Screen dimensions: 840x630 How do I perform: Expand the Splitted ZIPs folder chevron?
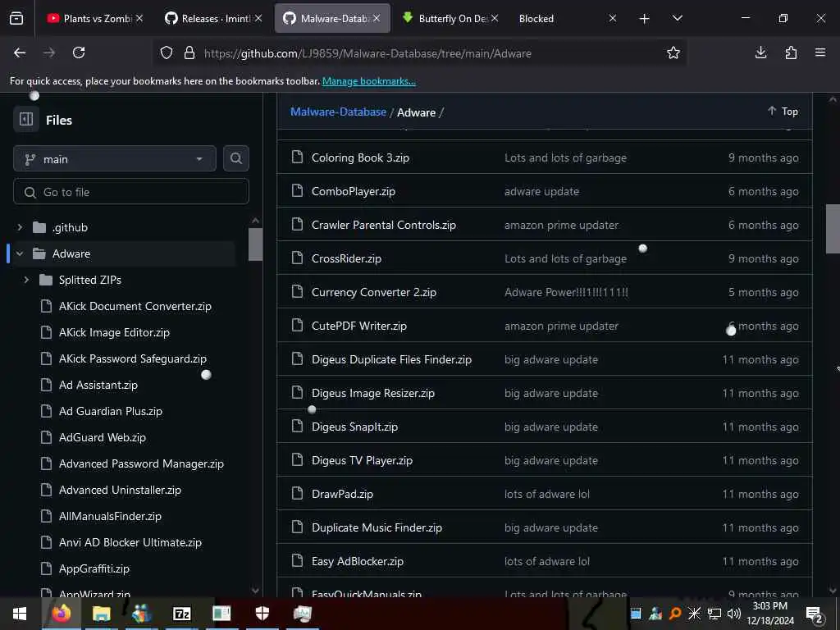26,280
